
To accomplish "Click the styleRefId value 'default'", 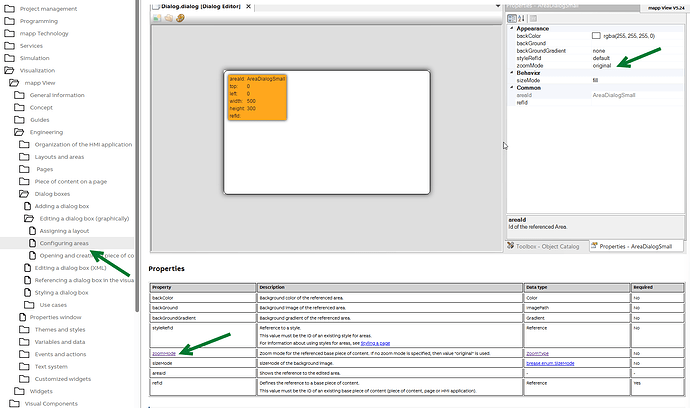I will (x=601, y=58).
